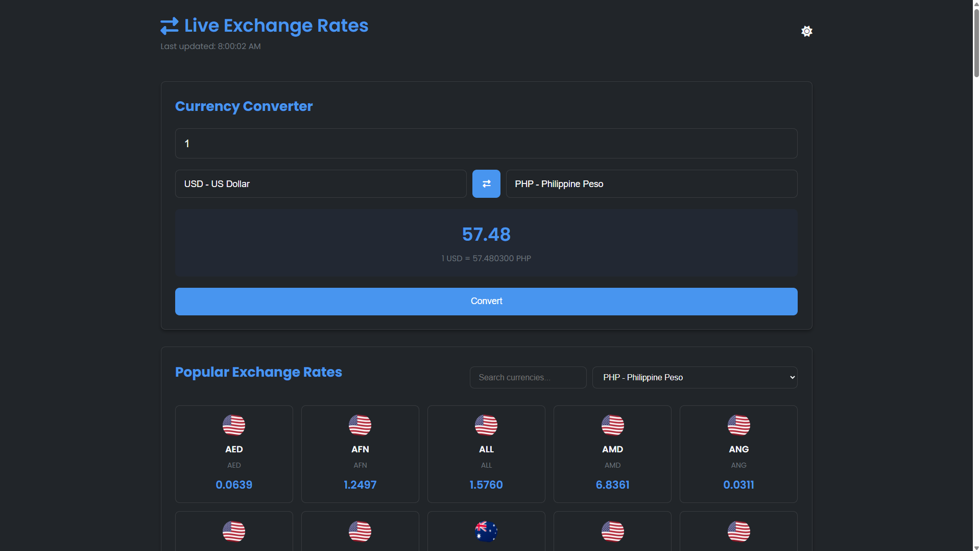Click the Convert button

click(x=486, y=301)
